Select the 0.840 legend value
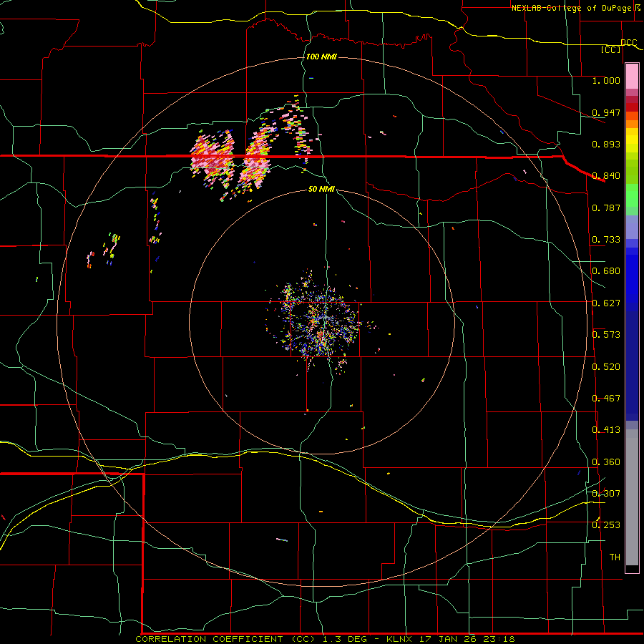The width and height of the screenshot is (644, 644). (606, 176)
